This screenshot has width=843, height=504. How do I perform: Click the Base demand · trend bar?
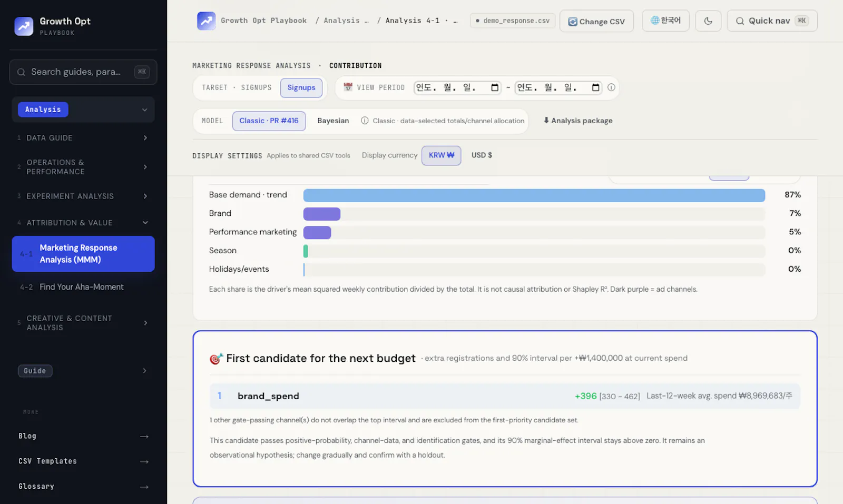point(534,195)
